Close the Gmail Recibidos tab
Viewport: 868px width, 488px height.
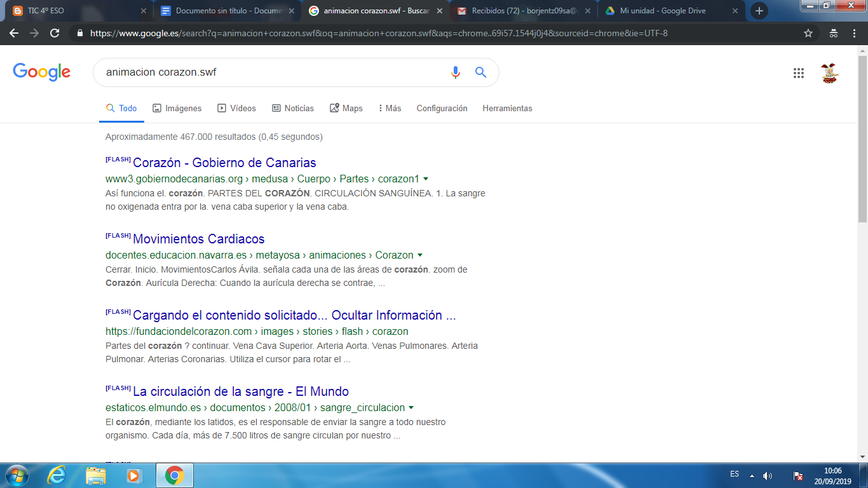(587, 11)
